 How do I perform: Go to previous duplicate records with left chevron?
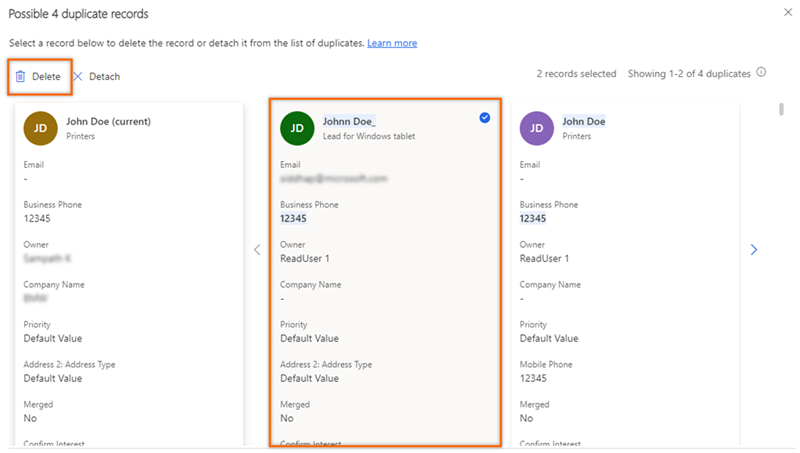point(257,249)
